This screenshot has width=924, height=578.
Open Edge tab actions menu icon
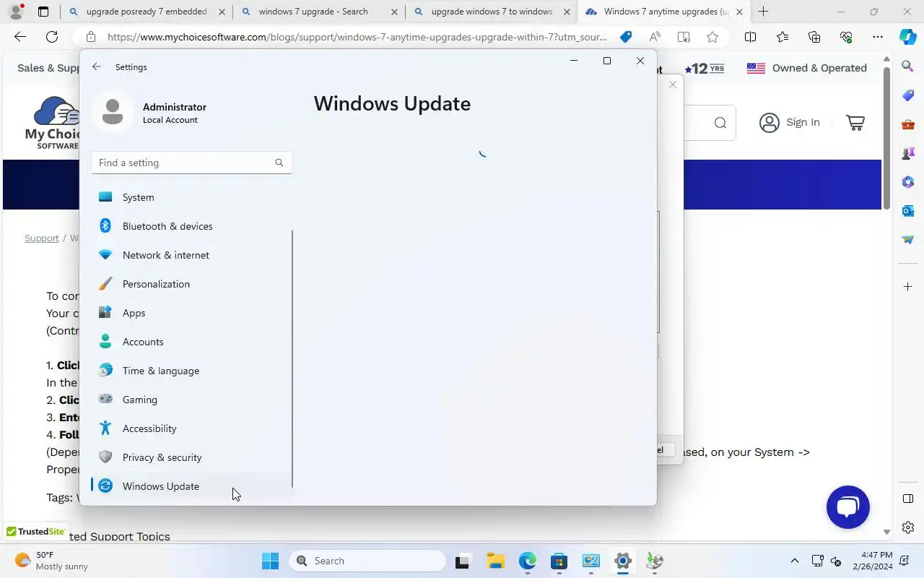pos(43,12)
